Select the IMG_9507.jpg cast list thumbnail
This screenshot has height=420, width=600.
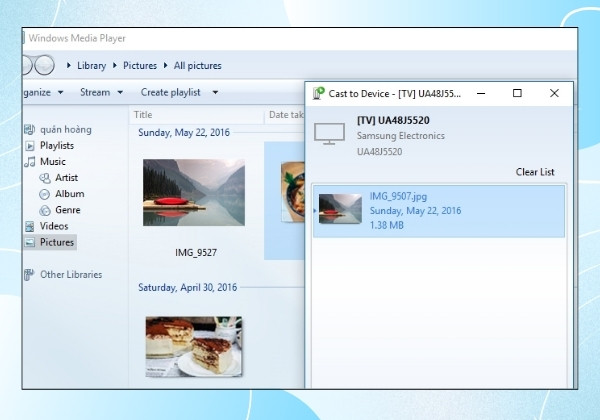[340, 209]
